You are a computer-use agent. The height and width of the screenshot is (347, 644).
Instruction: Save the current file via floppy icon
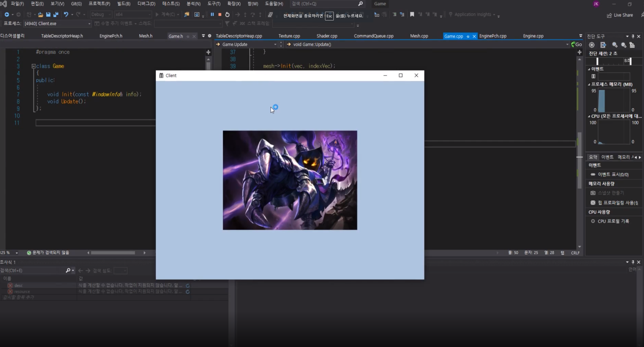point(48,15)
